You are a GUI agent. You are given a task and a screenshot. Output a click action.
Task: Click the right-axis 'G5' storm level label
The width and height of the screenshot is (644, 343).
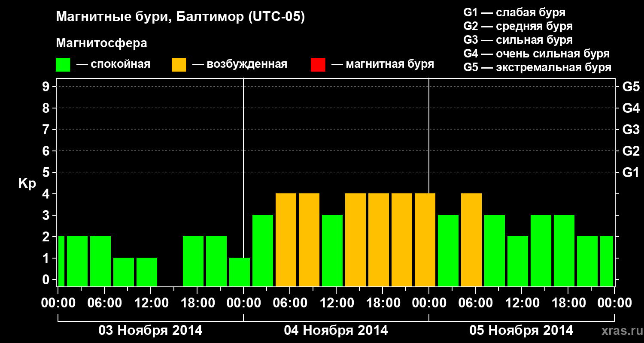[x=631, y=87]
